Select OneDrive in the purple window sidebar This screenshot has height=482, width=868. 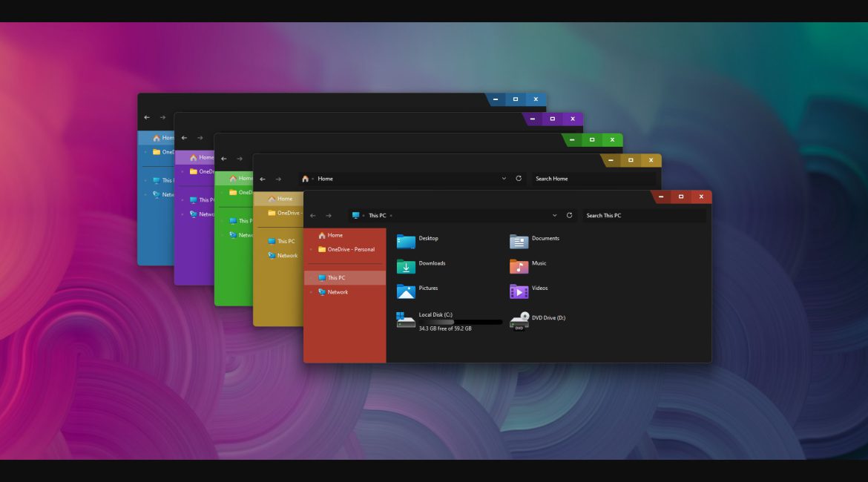coord(195,171)
